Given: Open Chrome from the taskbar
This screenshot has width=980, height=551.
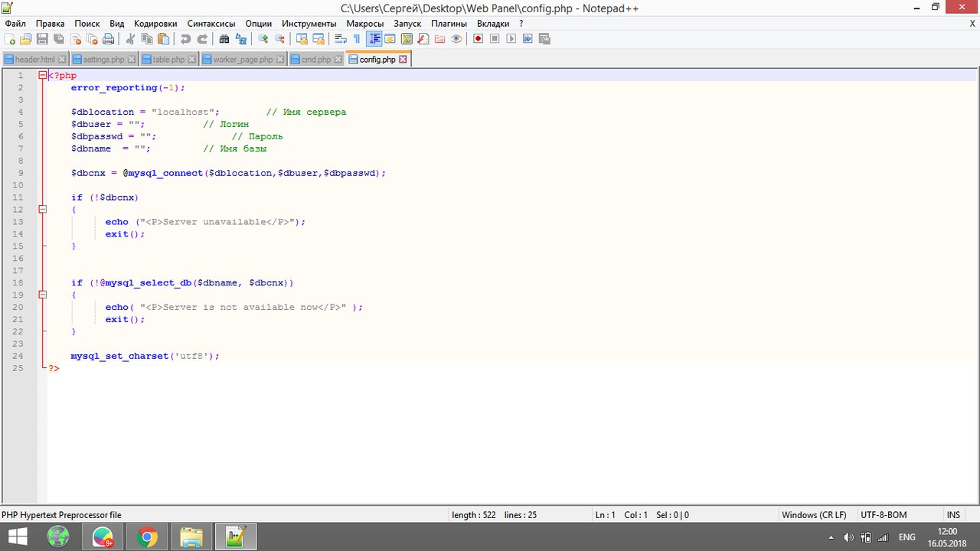Looking at the screenshot, I should tap(146, 537).
